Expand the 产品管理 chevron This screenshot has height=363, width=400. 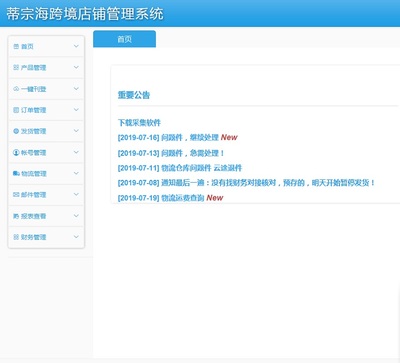pos(76,67)
